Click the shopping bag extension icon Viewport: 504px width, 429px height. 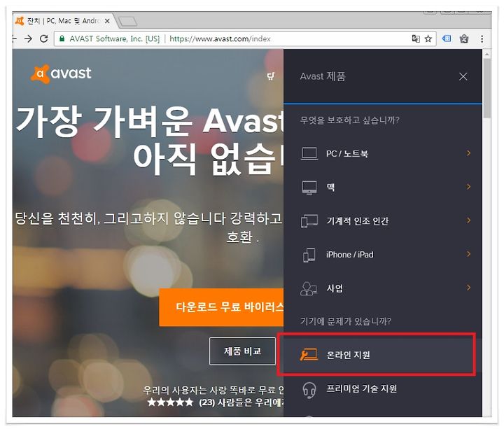464,39
